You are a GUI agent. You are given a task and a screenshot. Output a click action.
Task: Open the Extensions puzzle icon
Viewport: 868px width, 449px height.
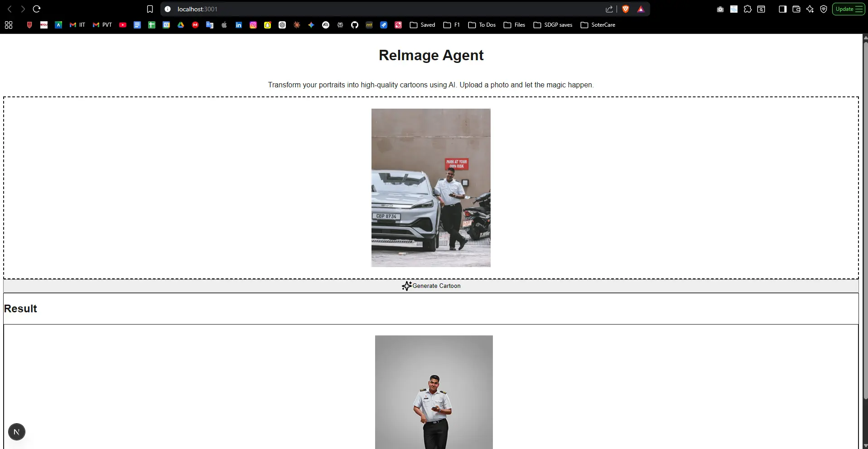coord(747,9)
